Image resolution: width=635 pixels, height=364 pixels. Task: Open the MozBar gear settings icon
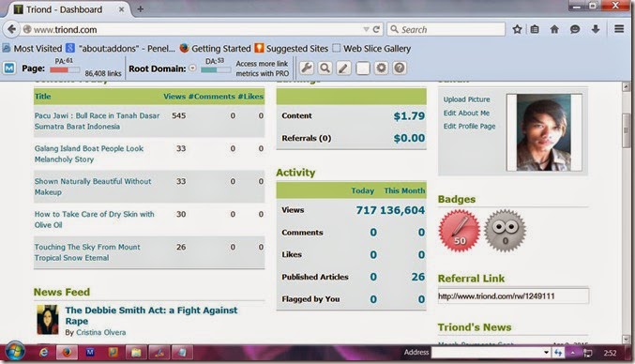point(381,68)
